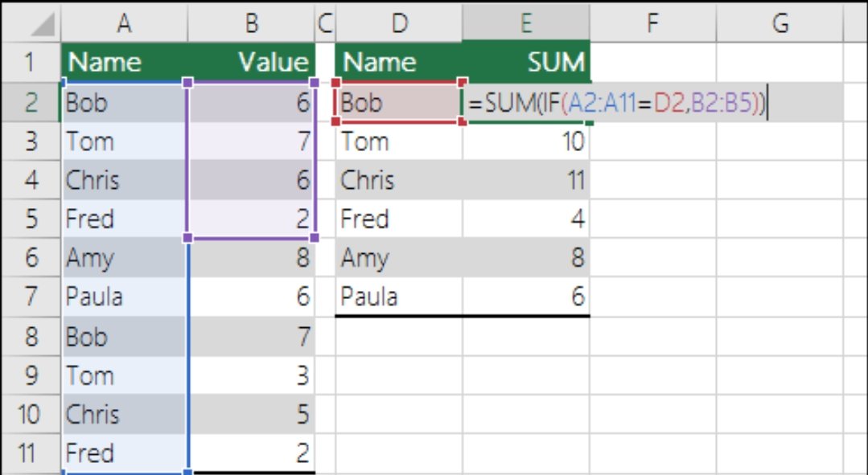The image size is (868, 475).
Task: Click the green Value header cell
Action: click(x=251, y=63)
